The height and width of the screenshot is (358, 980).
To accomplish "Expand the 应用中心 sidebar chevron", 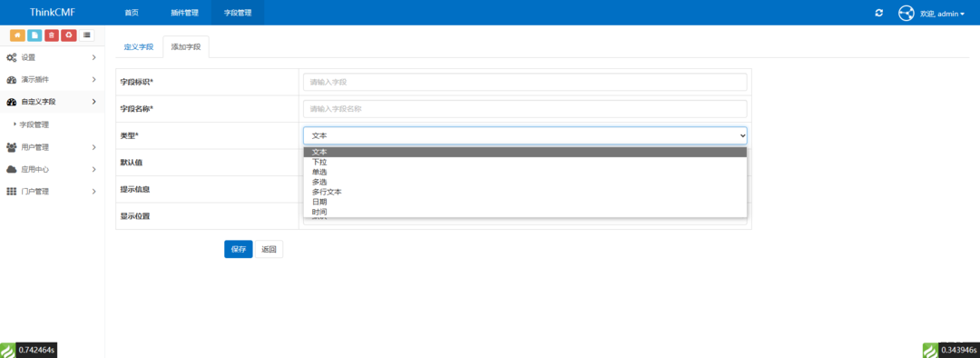I will [93, 169].
